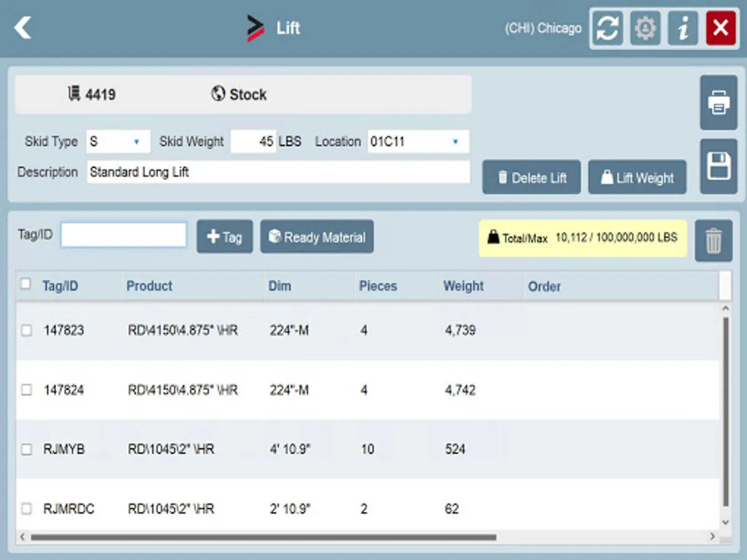Click the Lift logo icon in header

[x=256, y=29]
